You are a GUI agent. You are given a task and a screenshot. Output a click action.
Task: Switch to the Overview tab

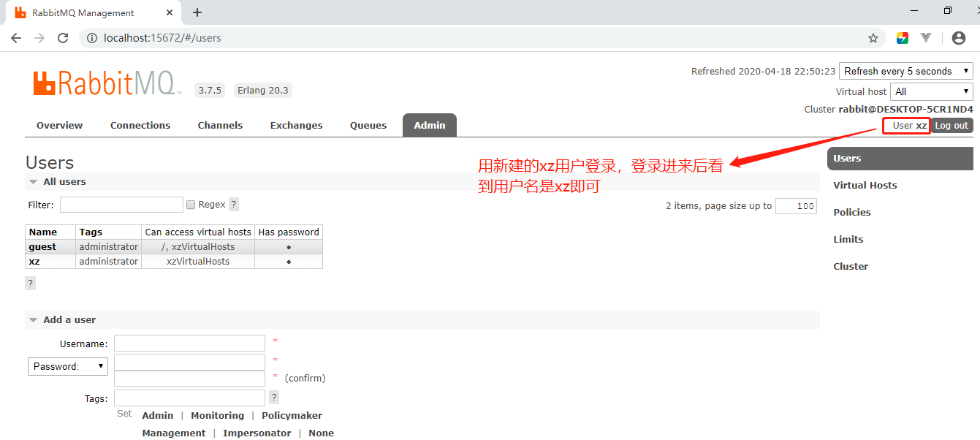[x=59, y=125]
